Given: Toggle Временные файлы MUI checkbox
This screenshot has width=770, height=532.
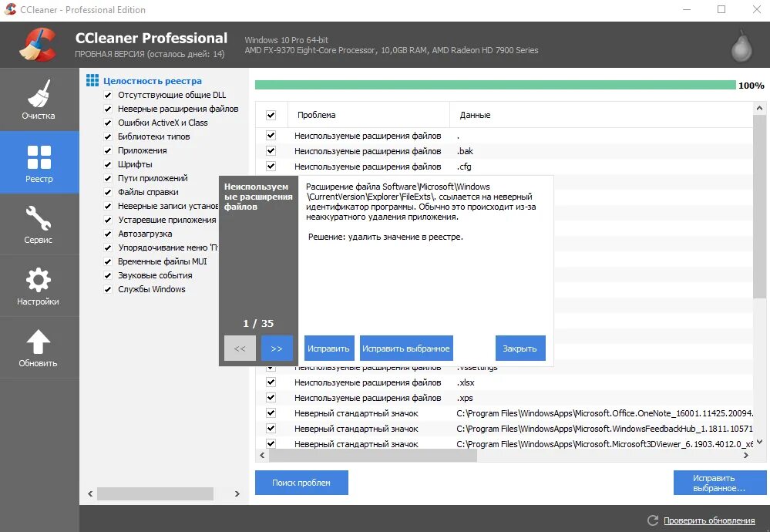Looking at the screenshot, I should point(108,261).
